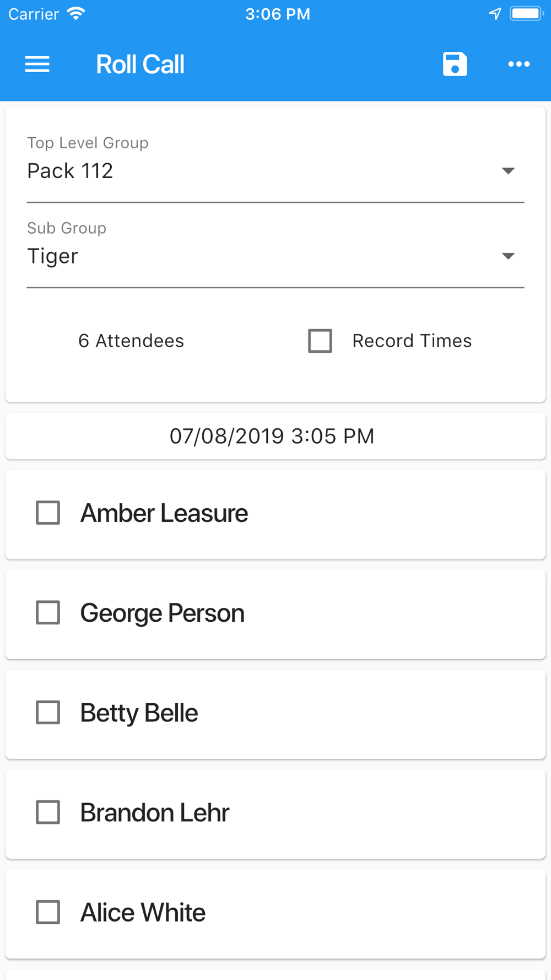Screen dimensions: 551x980
Task: Tick the Betty Belle checkbox
Action: 48,712
